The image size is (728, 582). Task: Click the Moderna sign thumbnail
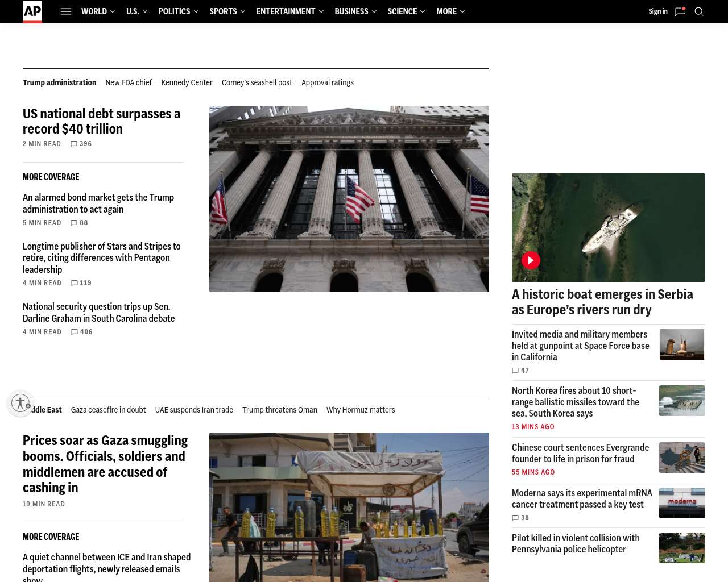(x=682, y=503)
